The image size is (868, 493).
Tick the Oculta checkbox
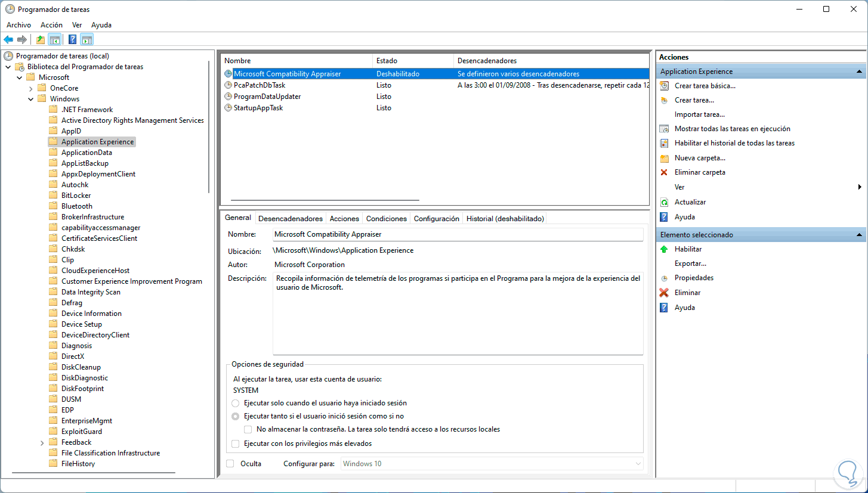(230, 464)
